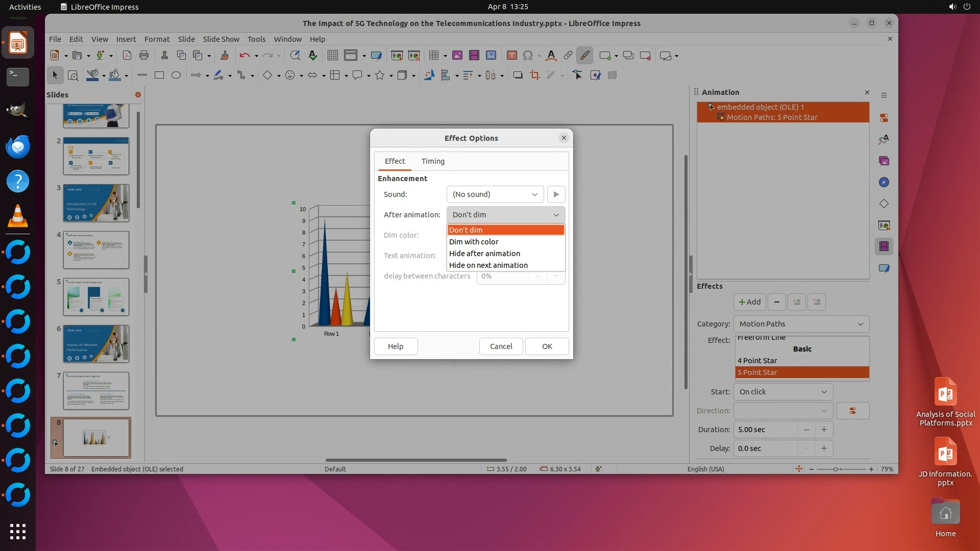Switch to the Timing tab

[x=432, y=161]
